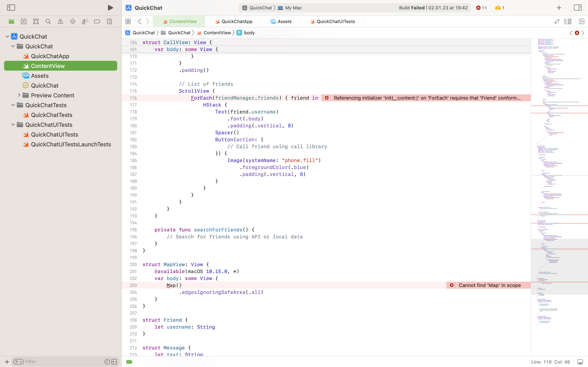Collapse the QuickChatUITests folder
The image size is (588, 367).
coord(13,125)
